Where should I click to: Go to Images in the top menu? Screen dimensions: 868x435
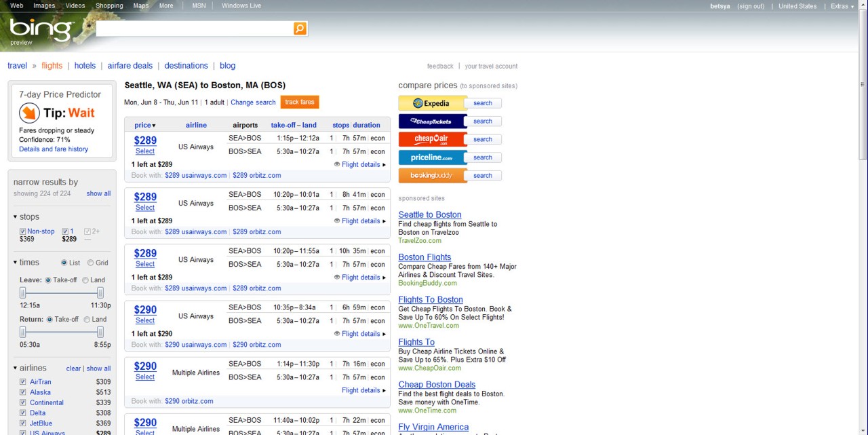point(44,6)
